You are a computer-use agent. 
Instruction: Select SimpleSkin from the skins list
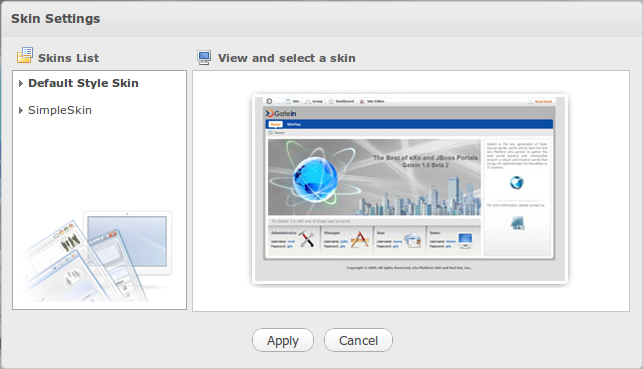pos(60,110)
